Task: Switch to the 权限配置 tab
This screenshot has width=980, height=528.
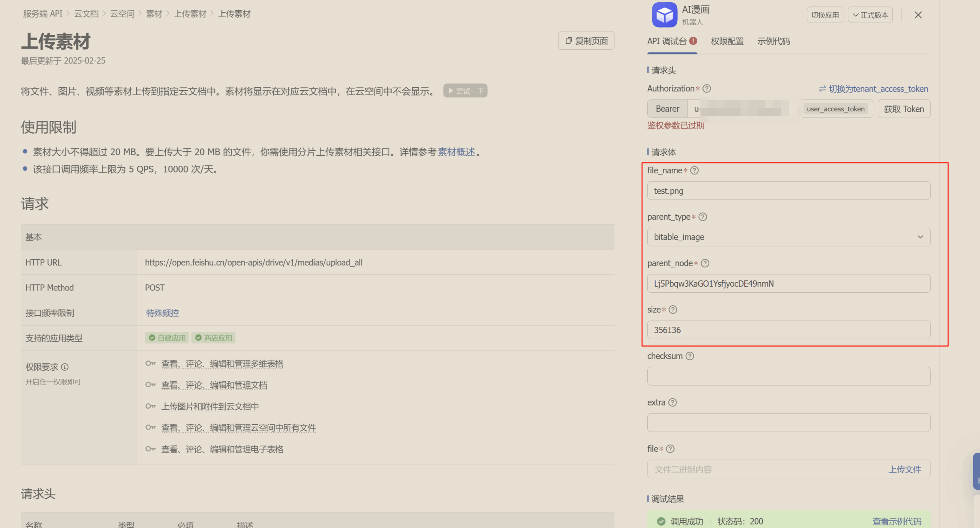Action: click(x=727, y=41)
